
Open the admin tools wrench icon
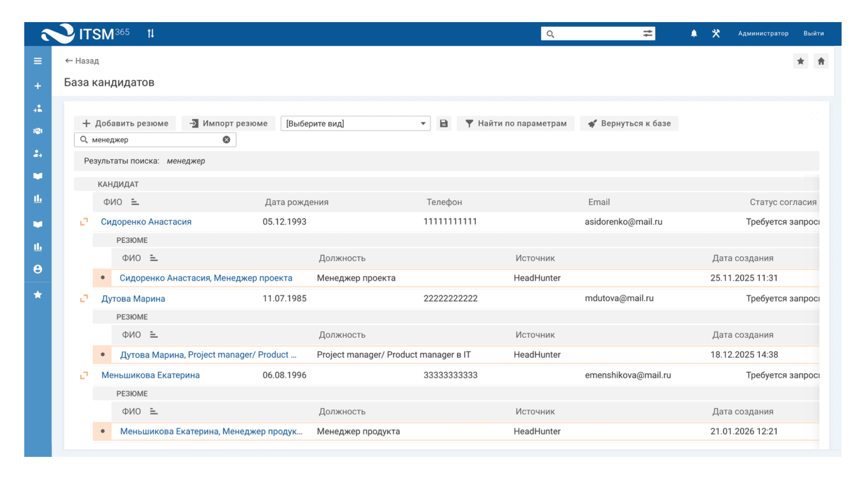coord(716,33)
